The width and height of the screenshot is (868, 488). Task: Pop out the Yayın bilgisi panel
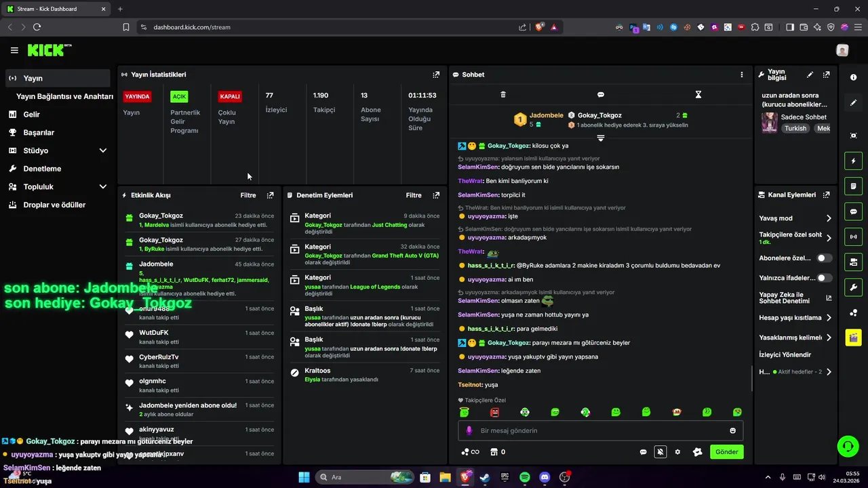[x=826, y=75]
